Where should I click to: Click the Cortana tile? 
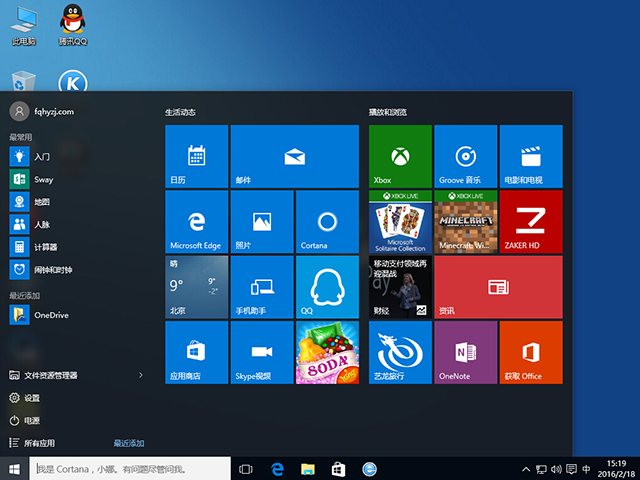click(x=326, y=221)
